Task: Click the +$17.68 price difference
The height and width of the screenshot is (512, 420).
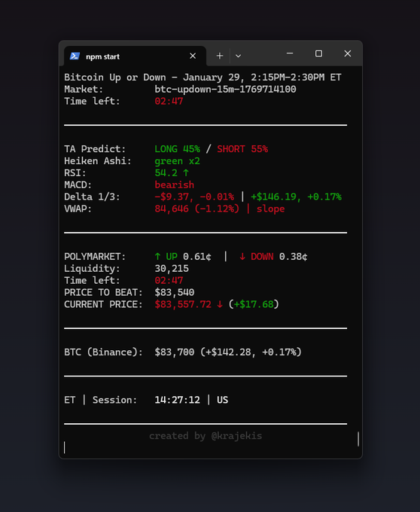Action: 254,304
